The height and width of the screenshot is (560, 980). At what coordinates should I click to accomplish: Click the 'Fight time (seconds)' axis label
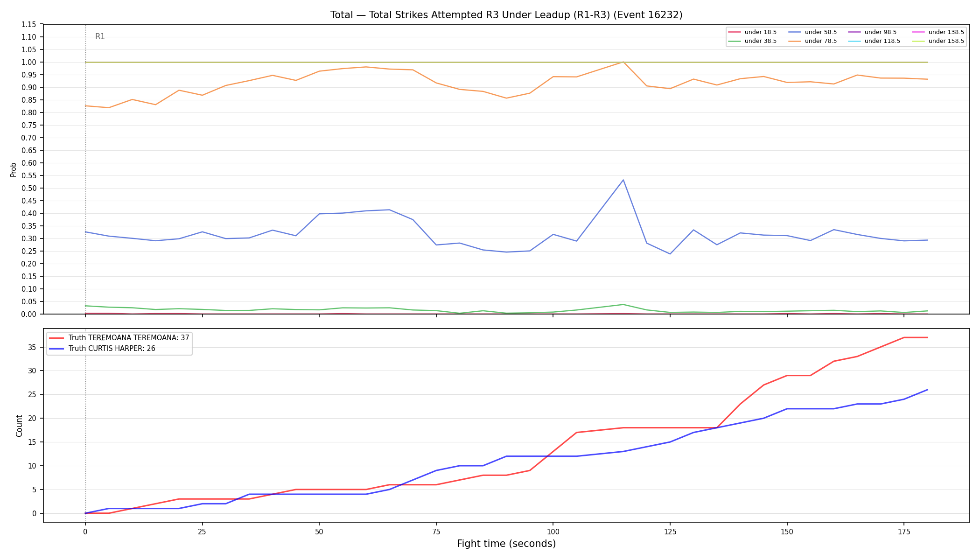point(506,544)
